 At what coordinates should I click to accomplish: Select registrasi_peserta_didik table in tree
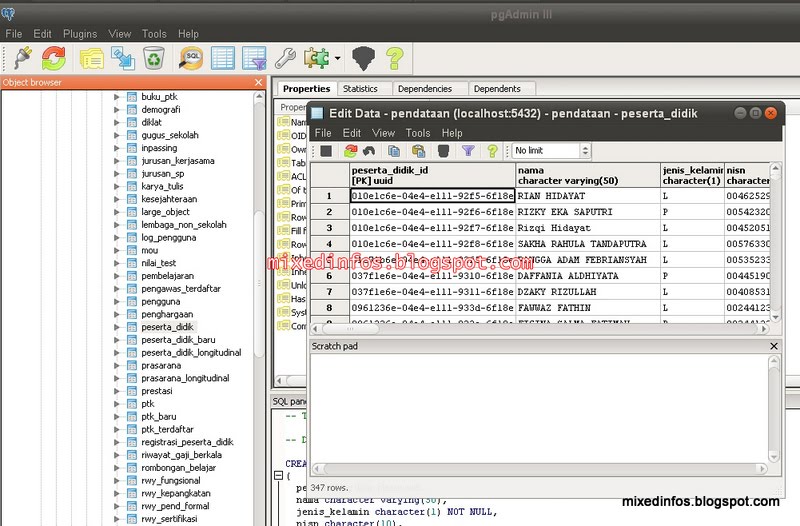click(187, 442)
